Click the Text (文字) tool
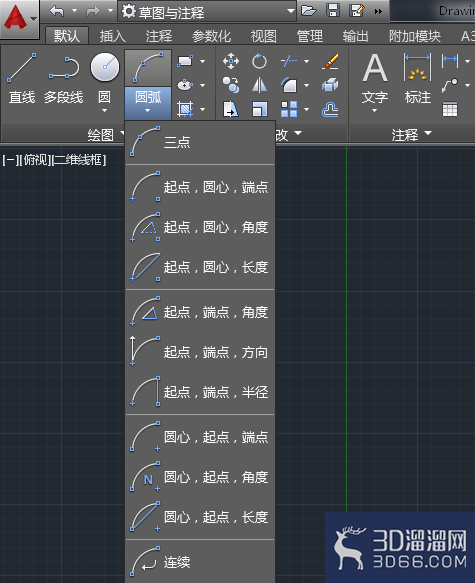Image resolution: width=475 pixels, height=583 pixels. 375,82
